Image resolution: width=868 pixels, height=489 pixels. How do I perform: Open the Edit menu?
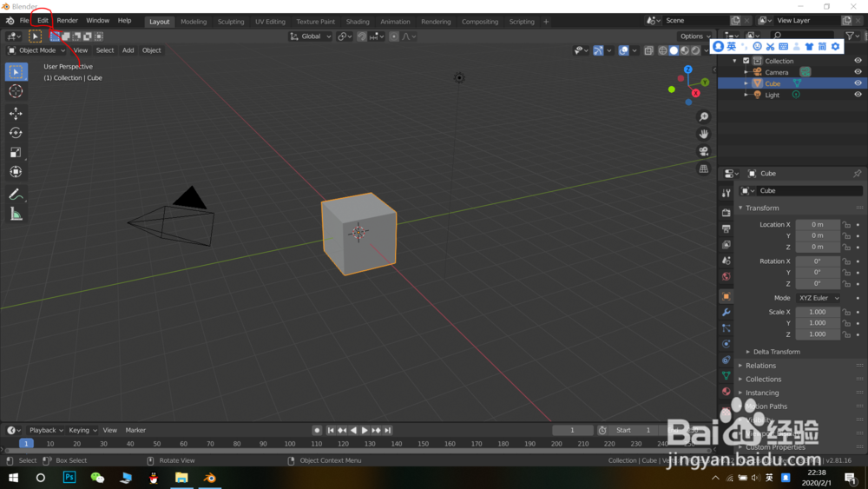pyautogui.click(x=43, y=21)
